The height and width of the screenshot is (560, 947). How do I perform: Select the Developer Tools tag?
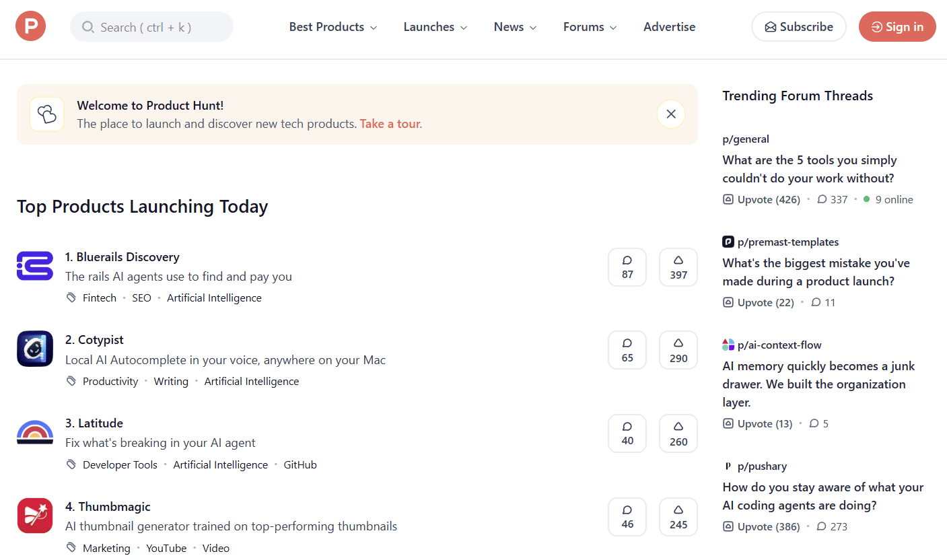pos(120,464)
